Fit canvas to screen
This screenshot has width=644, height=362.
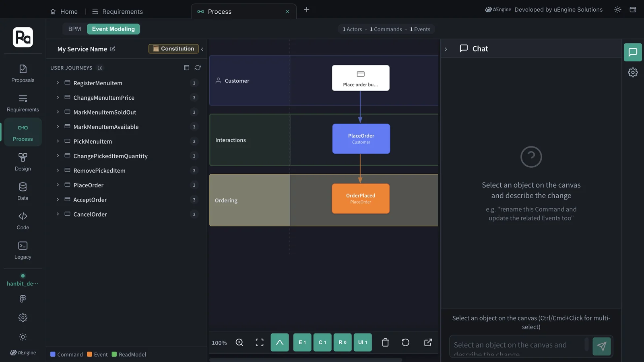click(x=260, y=342)
